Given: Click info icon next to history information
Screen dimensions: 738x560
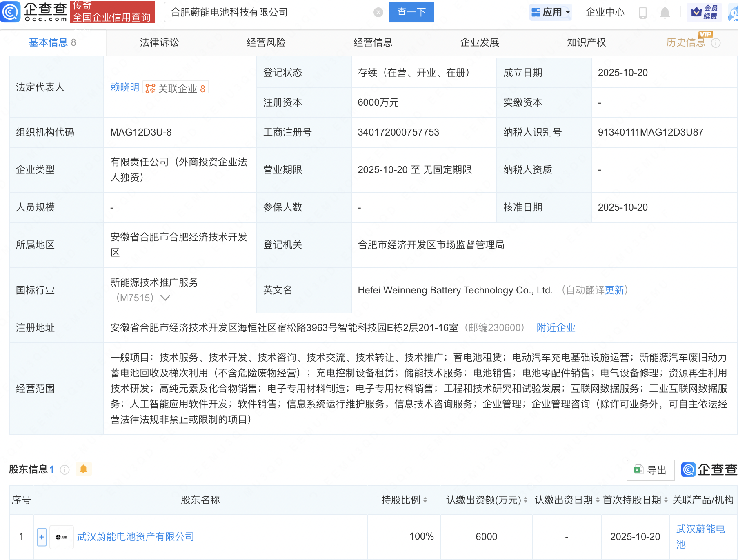Looking at the screenshot, I should (x=716, y=43).
